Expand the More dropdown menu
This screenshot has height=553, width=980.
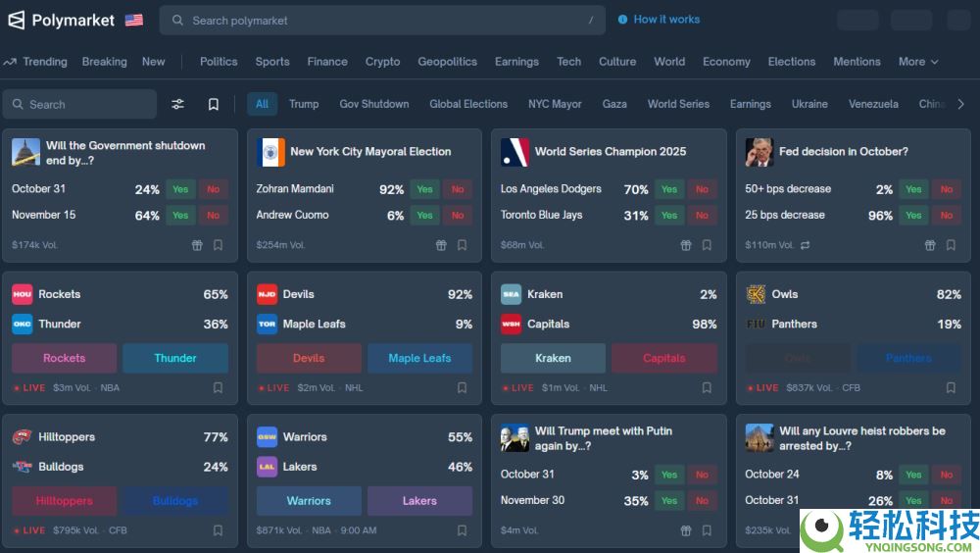point(917,62)
